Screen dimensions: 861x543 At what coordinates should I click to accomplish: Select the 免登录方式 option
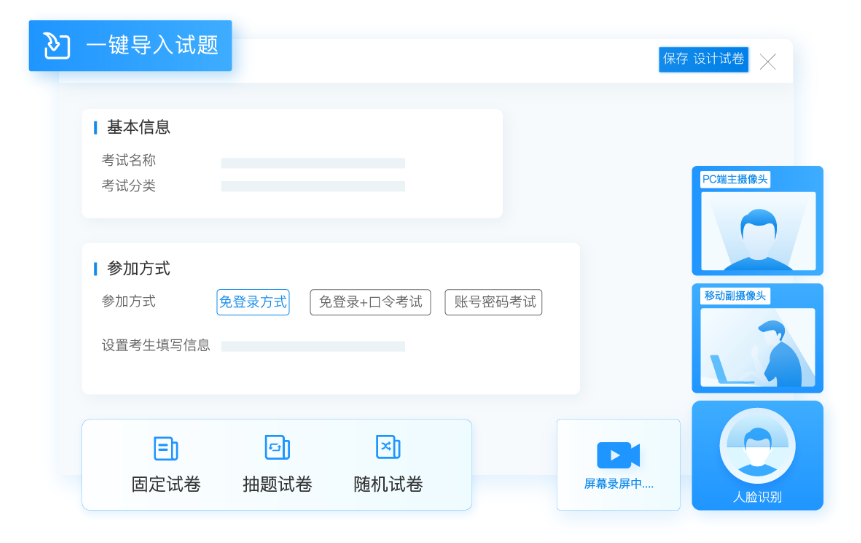point(253,302)
